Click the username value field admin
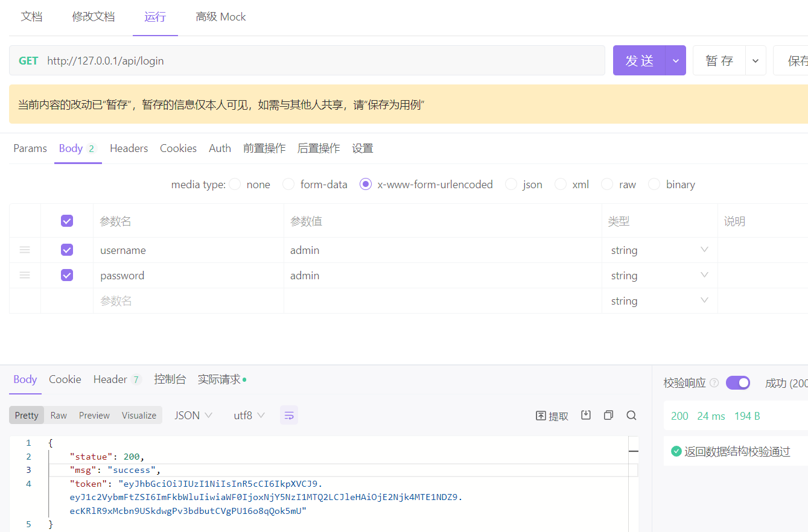The image size is (808, 532). point(443,250)
